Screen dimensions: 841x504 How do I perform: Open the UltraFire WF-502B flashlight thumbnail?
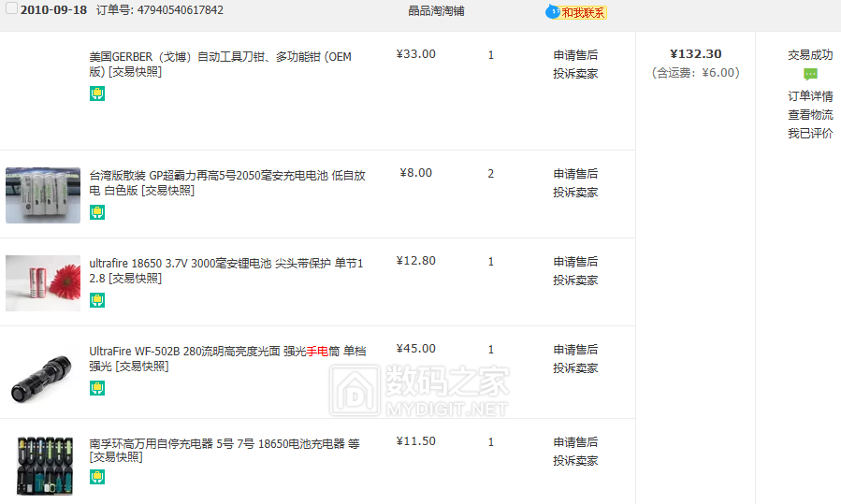tap(43, 372)
